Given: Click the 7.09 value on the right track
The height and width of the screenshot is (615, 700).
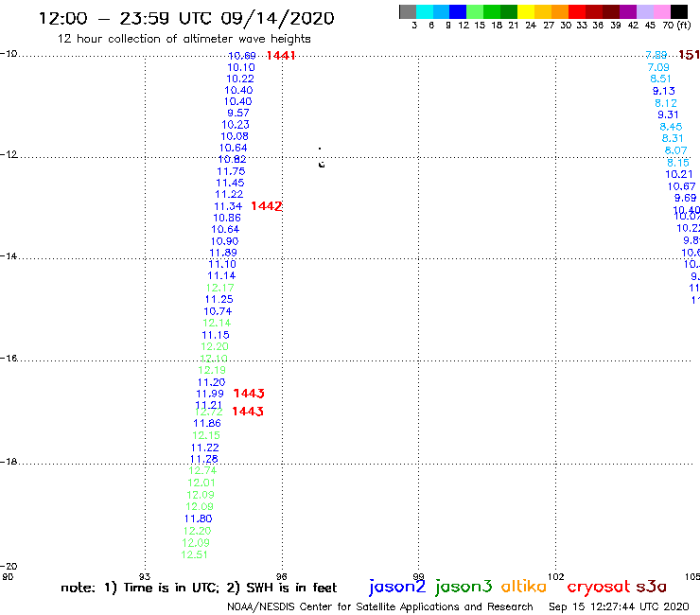Looking at the screenshot, I should [658, 67].
